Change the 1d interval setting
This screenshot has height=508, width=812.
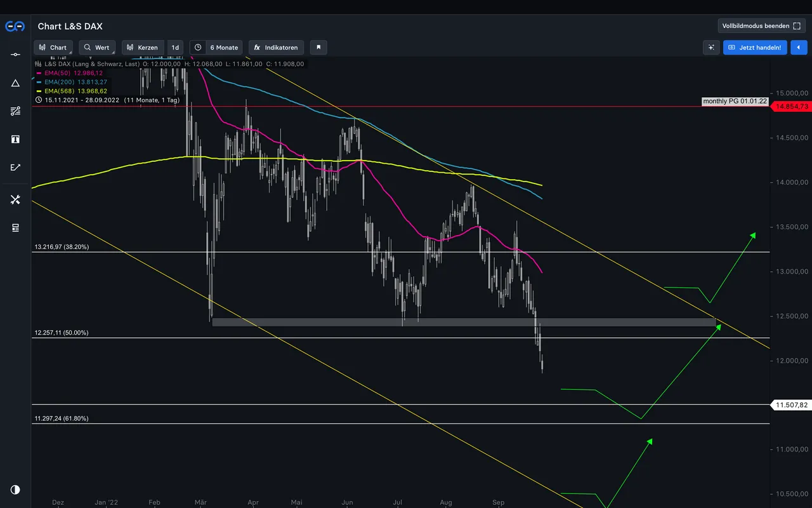coord(175,48)
